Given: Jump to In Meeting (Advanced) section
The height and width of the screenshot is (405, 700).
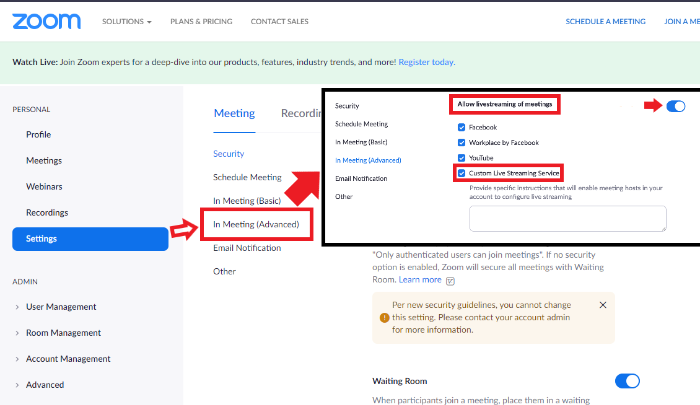Looking at the screenshot, I should (x=256, y=225).
